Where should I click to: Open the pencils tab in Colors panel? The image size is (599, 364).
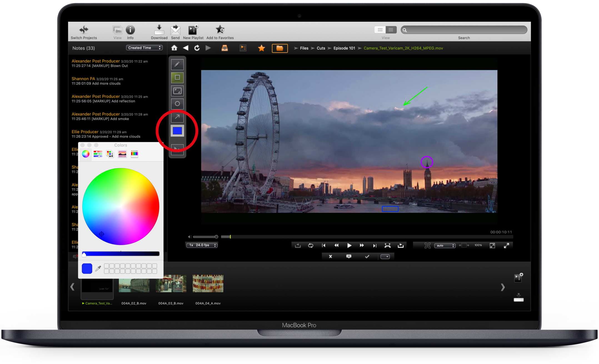tap(134, 154)
